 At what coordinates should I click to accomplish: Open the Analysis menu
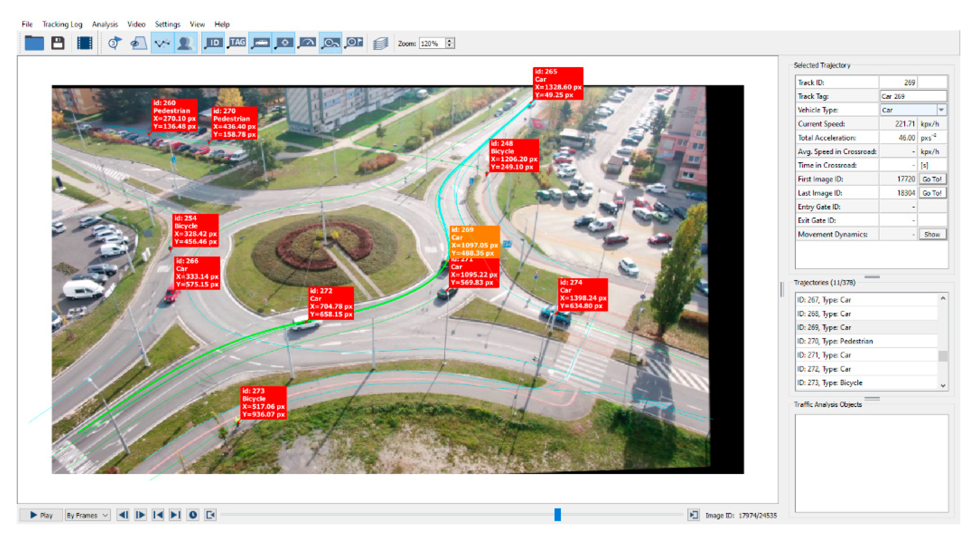[x=105, y=24]
